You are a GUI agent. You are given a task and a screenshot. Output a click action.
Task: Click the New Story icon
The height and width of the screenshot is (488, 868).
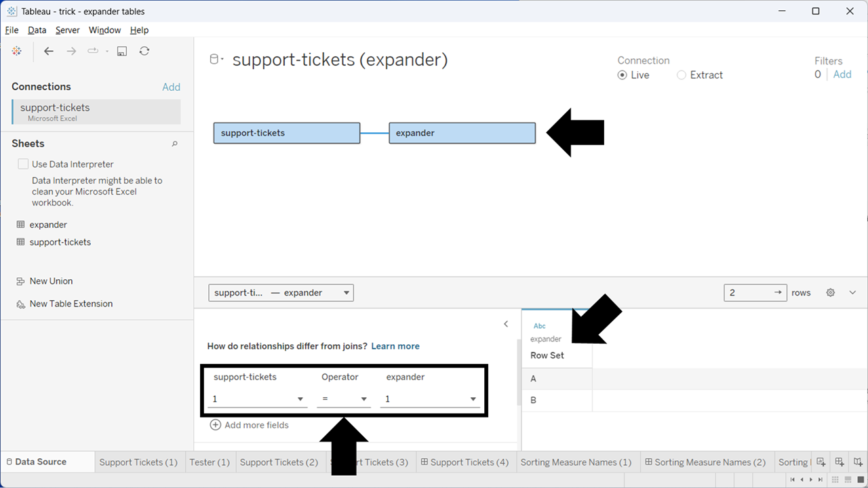coord(858,462)
